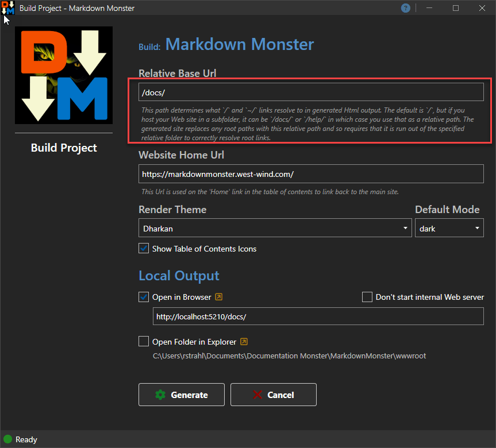Click the Generate button

tap(181, 395)
